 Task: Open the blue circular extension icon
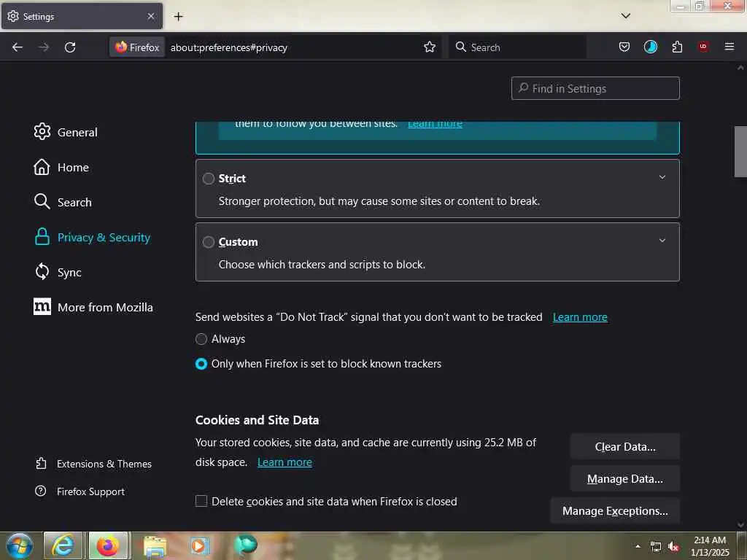coord(650,47)
